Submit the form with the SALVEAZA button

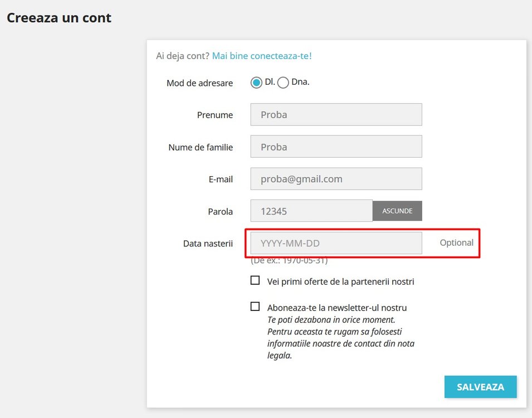click(480, 387)
